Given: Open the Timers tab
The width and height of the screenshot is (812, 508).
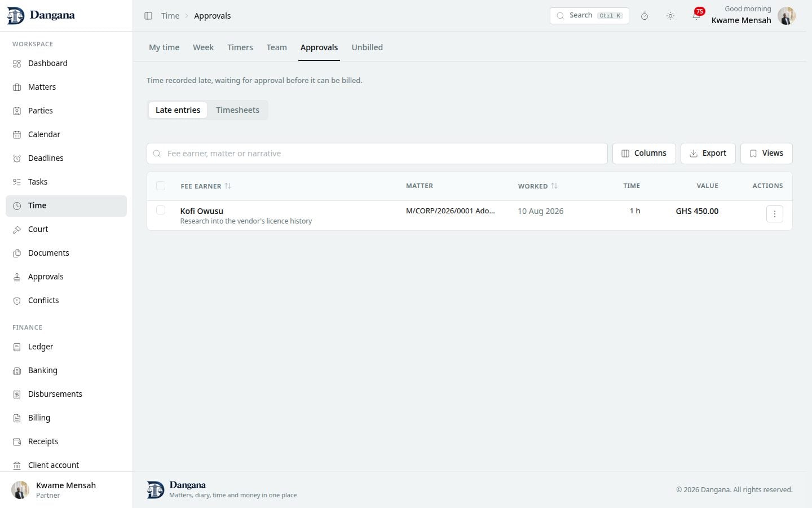Looking at the screenshot, I should point(240,47).
